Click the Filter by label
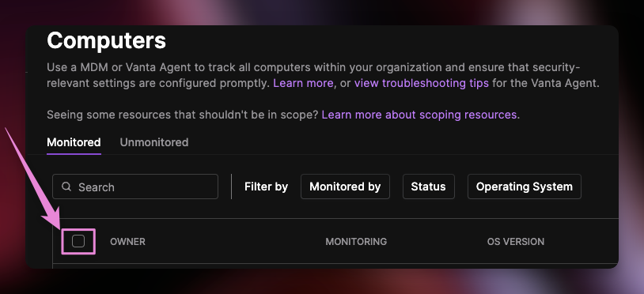Image resolution: width=644 pixels, height=294 pixels. [266, 187]
